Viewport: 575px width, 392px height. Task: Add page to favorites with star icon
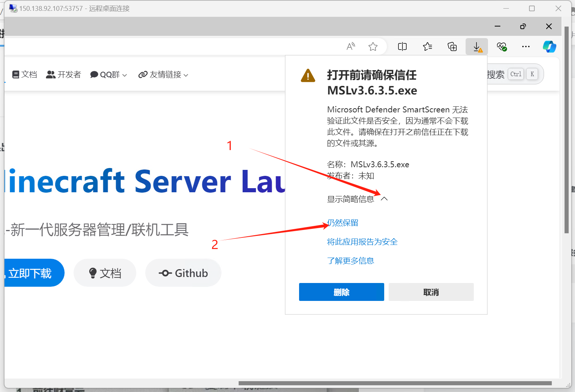point(373,47)
